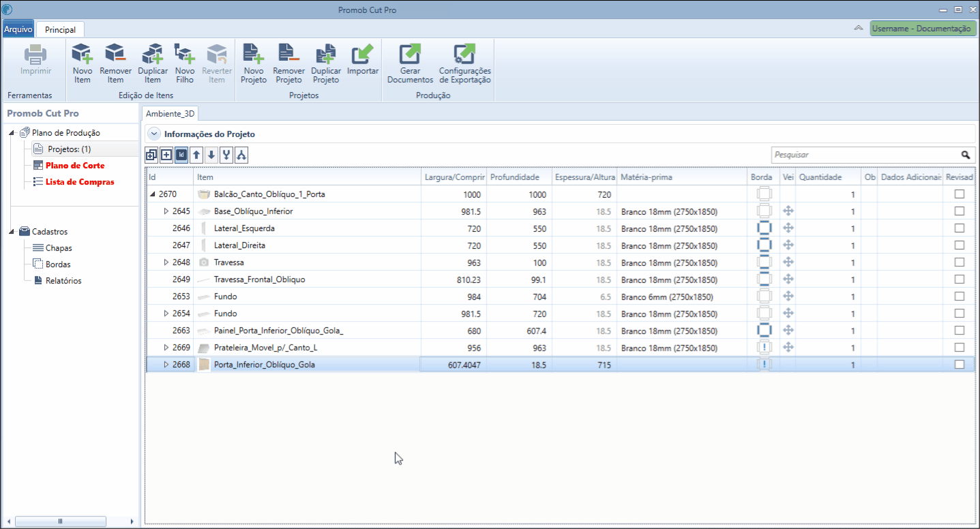Image resolution: width=980 pixels, height=529 pixels.
Task: Open Bordas under Cadastros
Action: tap(58, 264)
